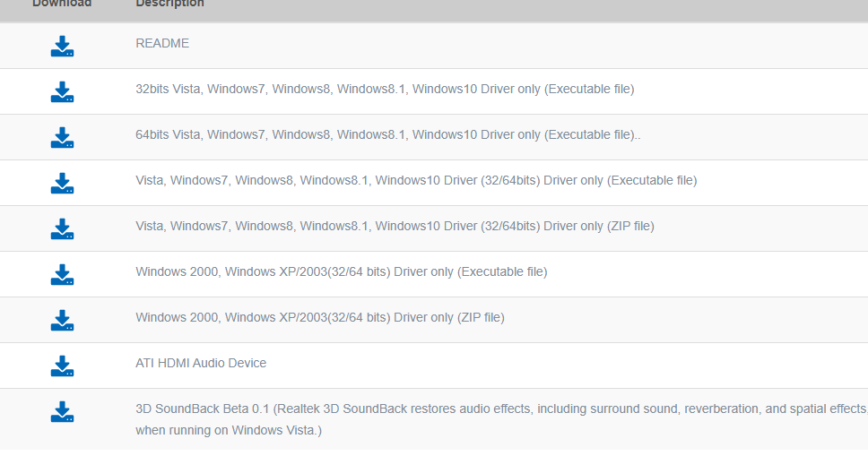Download the 32bits Vista/Windows driver executable

62,92
